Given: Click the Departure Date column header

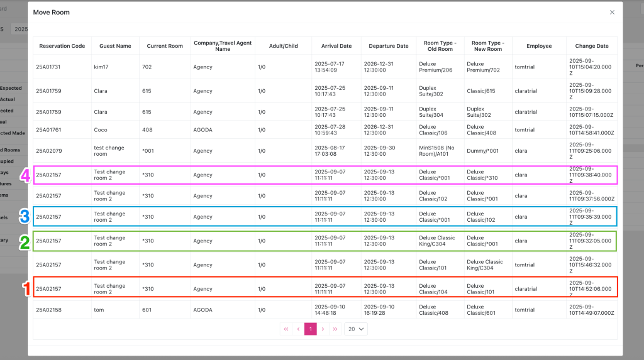Looking at the screenshot, I should tap(388, 46).
